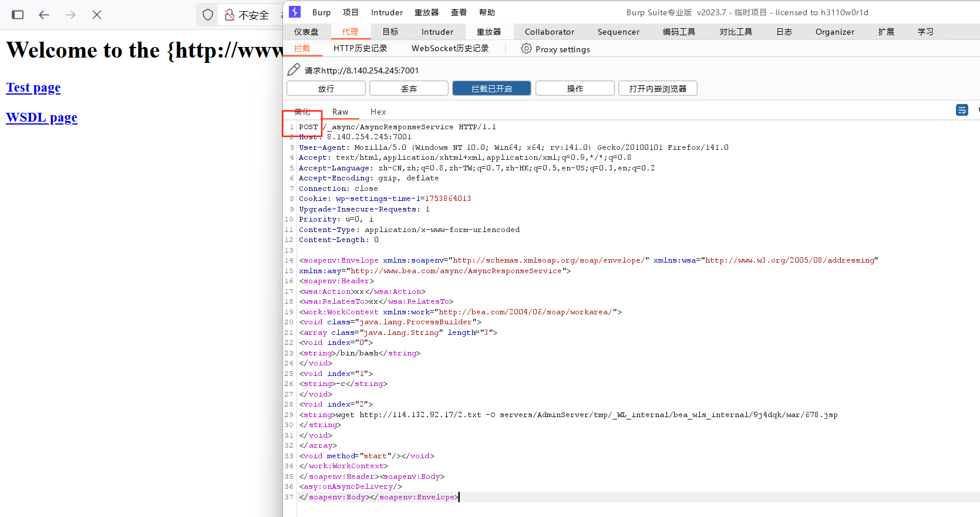This screenshot has width=980, height=517.
Task: Open the WSDL page link
Action: click(x=42, y=117)
